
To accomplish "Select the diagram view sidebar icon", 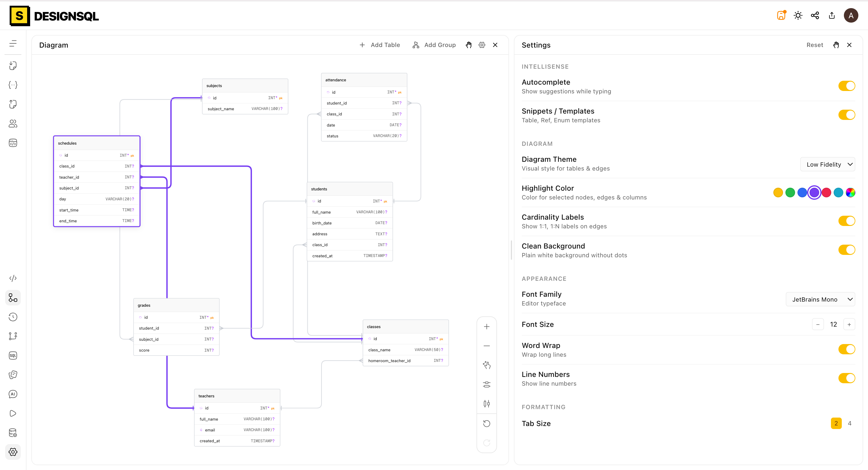I will point(13,298).
